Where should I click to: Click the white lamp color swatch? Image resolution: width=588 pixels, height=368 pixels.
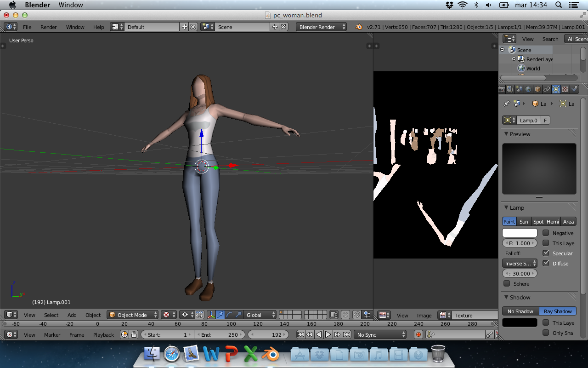[x=520, y=233]
